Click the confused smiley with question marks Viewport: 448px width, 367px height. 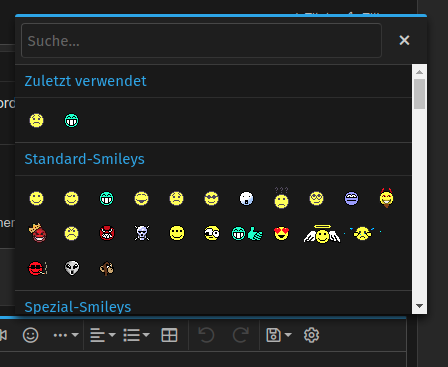281,198
